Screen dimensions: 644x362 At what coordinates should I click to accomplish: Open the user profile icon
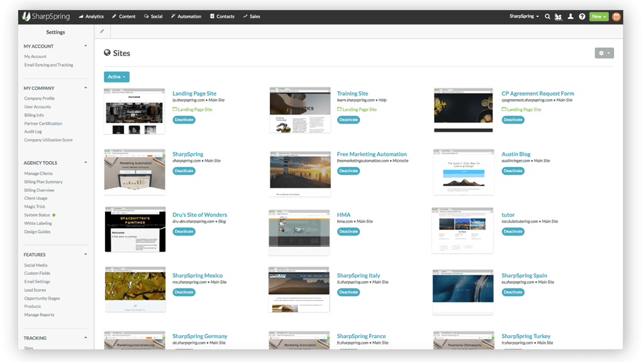[x=570, y=16]
